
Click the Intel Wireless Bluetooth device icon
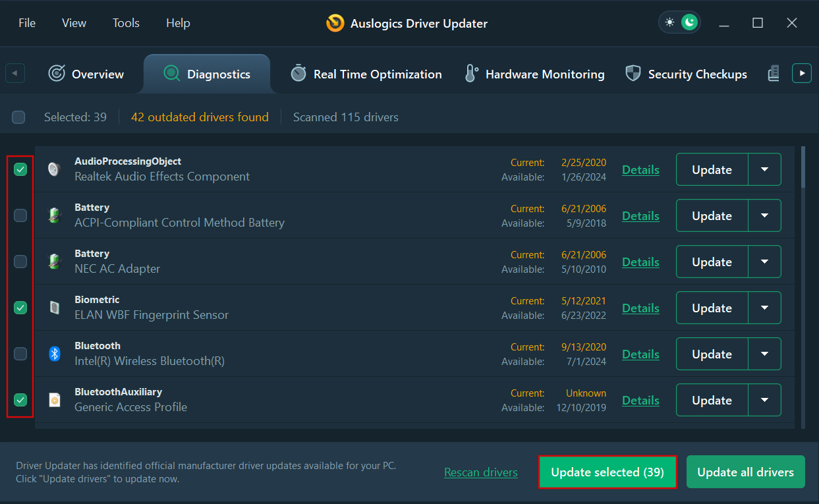(54, 354)
